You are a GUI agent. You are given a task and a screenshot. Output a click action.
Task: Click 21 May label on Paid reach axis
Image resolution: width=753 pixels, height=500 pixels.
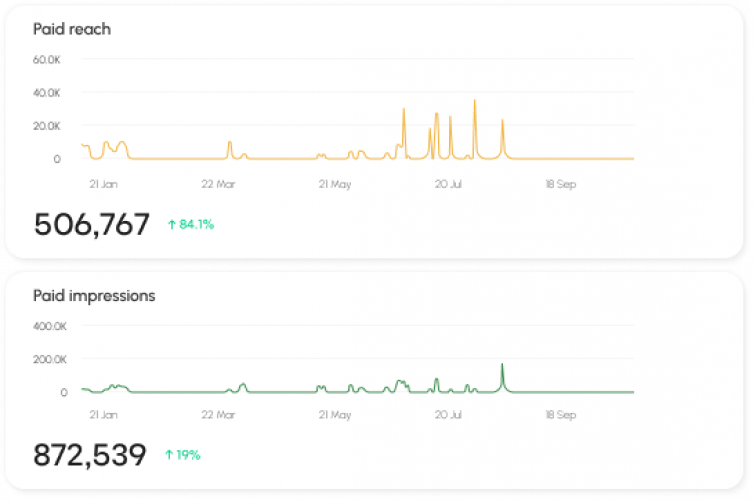point(335,184)
